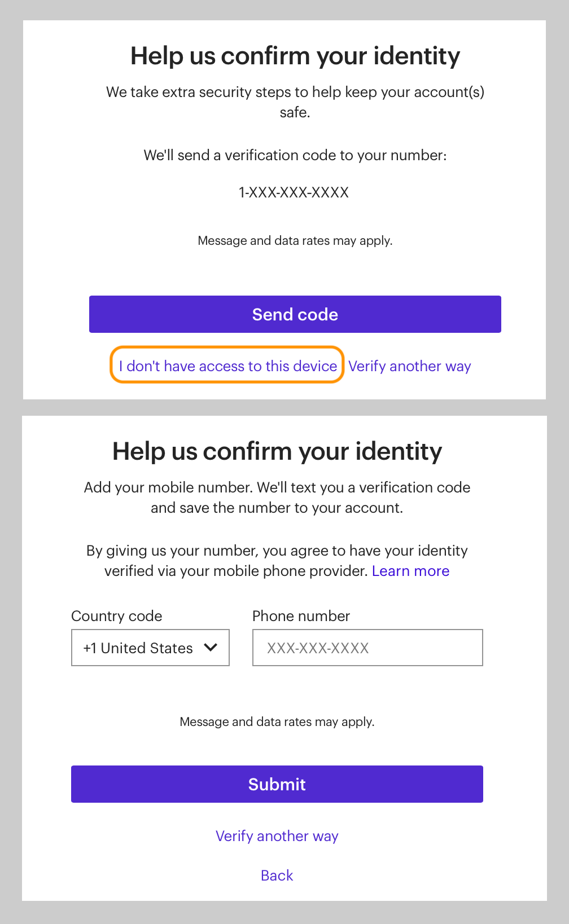Click the masked number 1-XXX-XXX-XXXX
Image resolution: width=569 pixels, height=924 pixels.
294,192
